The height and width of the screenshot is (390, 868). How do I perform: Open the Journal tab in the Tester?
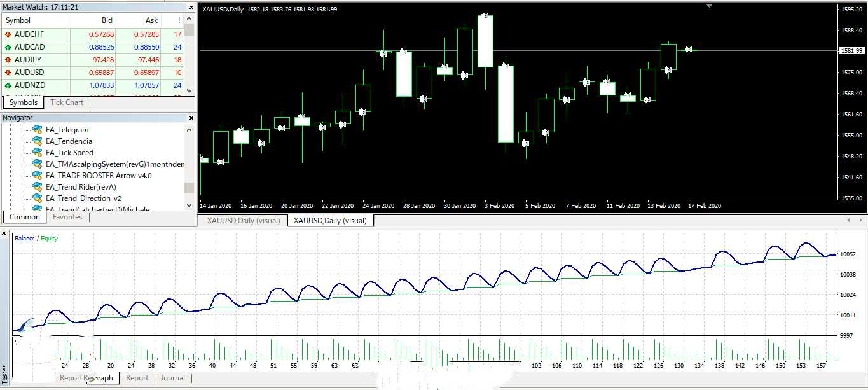pos(172,378)
